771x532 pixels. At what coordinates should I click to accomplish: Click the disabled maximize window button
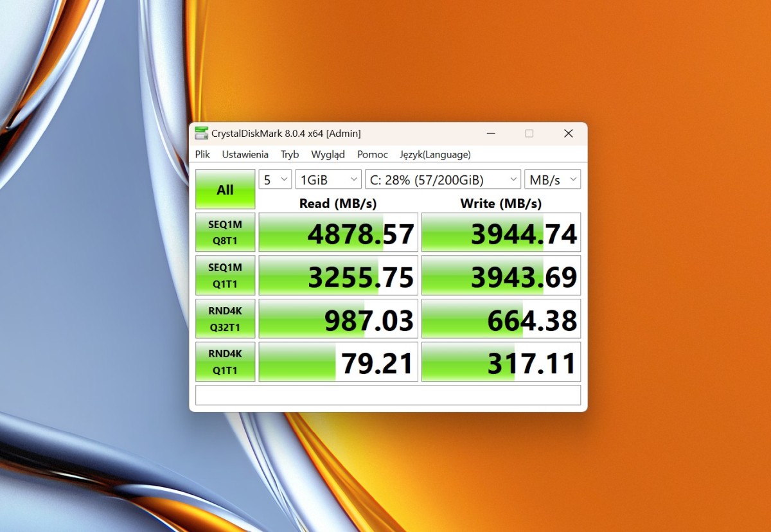529,134
